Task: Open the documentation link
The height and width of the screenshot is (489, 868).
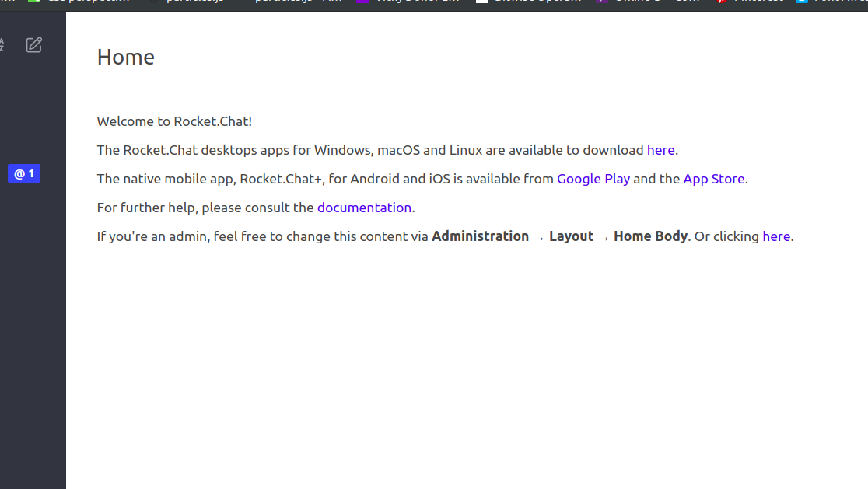Action: [364, 208]
